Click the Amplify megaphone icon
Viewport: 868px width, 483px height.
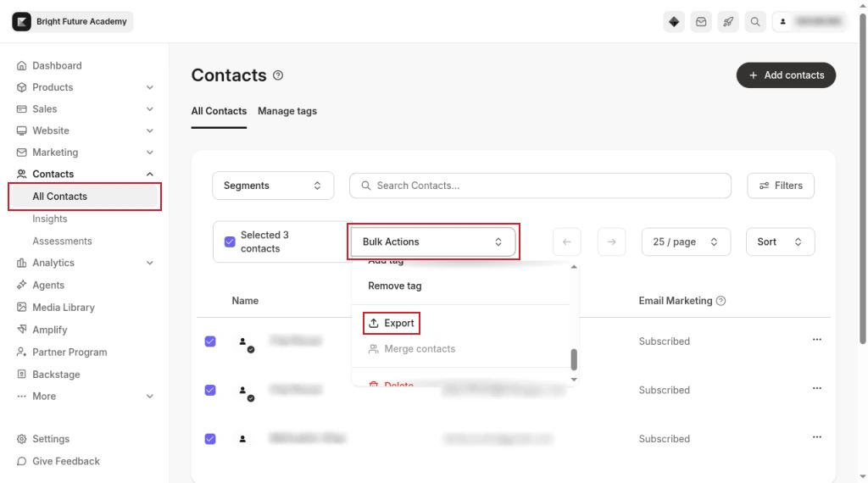[x=21, y=329]
